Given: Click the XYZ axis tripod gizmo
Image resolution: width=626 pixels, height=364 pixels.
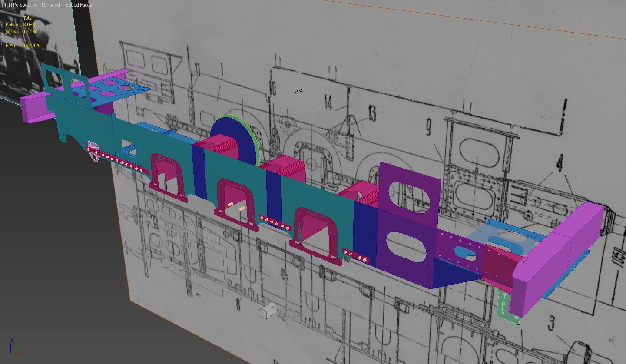Looking at the screenshot, I should pos(14,348).
